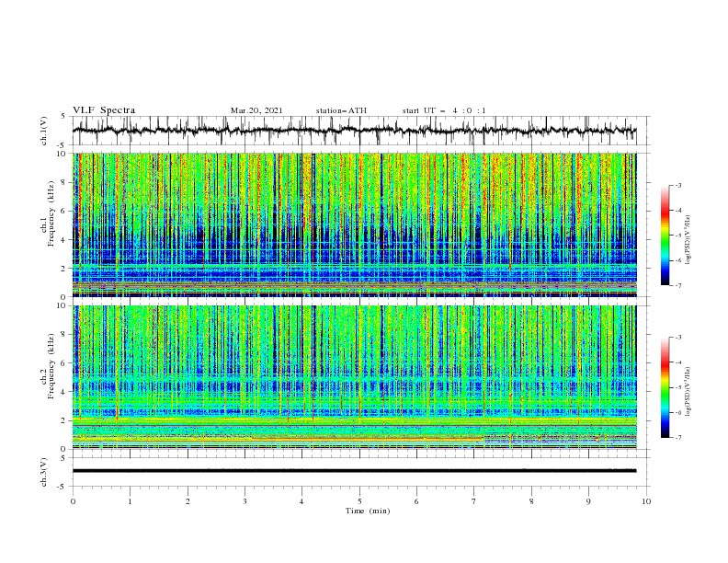This screenshot has height=563, width=728.
Task: Click the station=ATH label
Action: click(x=341, y=110)
